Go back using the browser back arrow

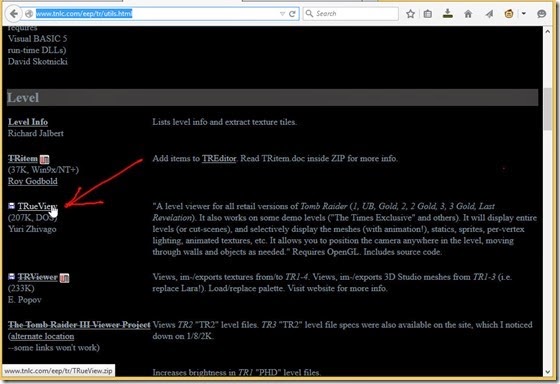click(x=14, y=14)
